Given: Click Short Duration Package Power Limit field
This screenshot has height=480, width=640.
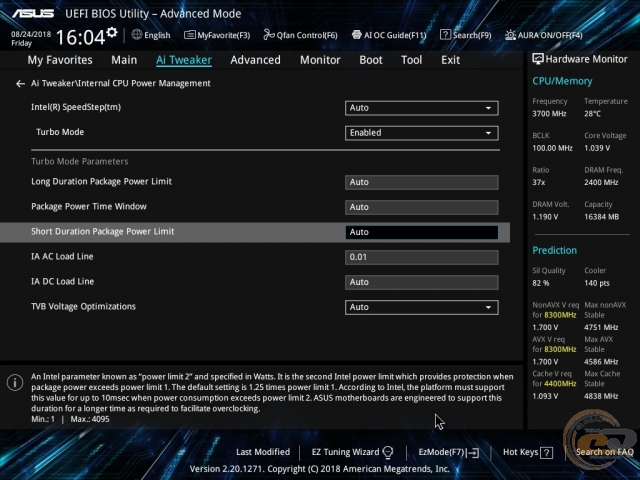Looking at the screenshot, I should tap(422, 232).
